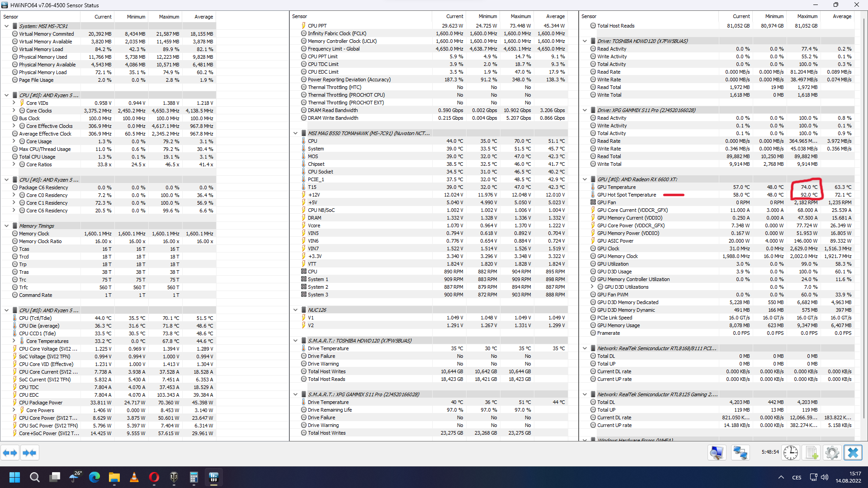Close sensors with blue X button
This screenshot has width=868, height=488.
[853, 453]
